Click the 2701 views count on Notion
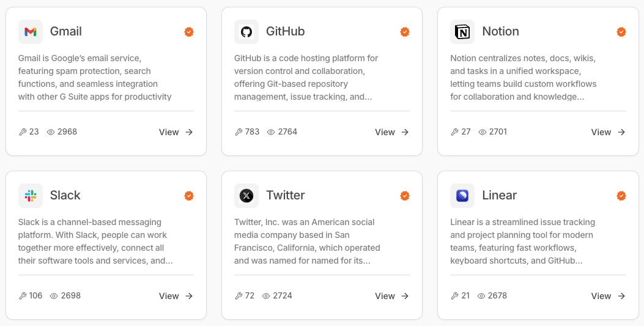Screen dimensions: 644x326 (x=498, y=132)
